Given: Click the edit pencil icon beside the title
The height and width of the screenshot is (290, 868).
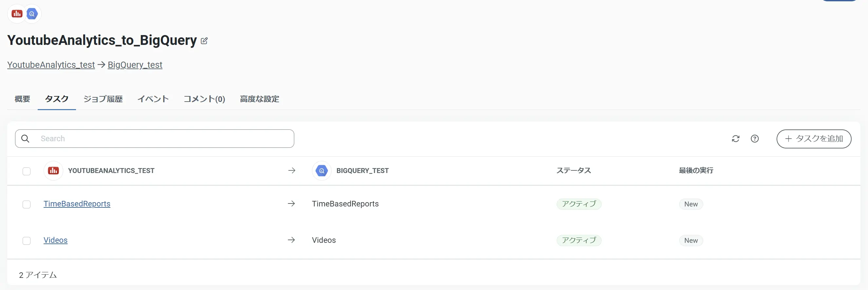Looking at the screenshot, I should 204,41.
